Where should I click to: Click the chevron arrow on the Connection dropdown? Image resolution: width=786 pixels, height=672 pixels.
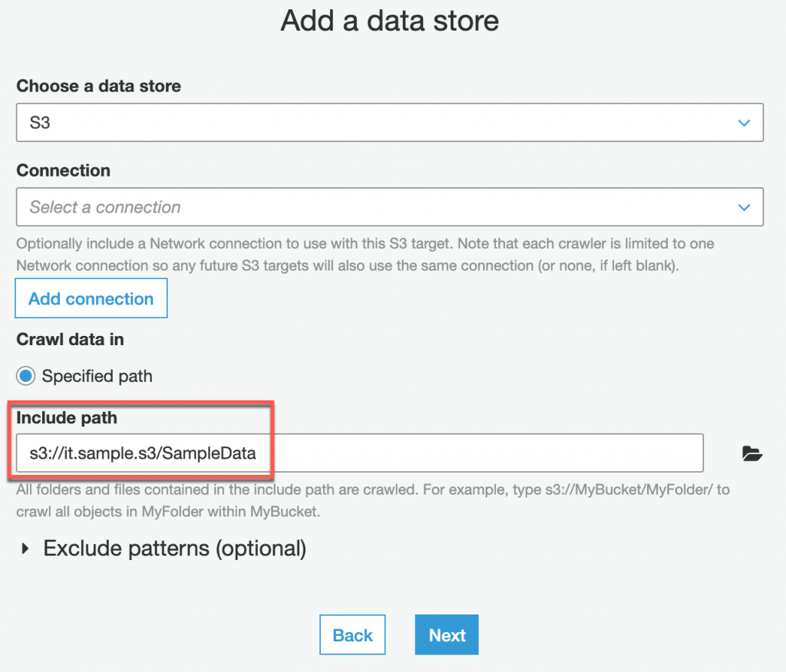click(743, 207)
